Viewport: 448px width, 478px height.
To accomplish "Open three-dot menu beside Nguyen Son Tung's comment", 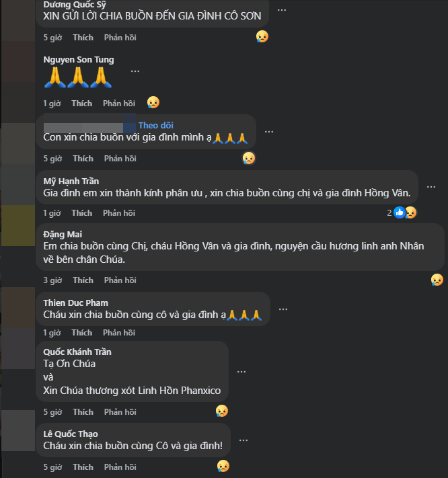I will pos(135,71).
